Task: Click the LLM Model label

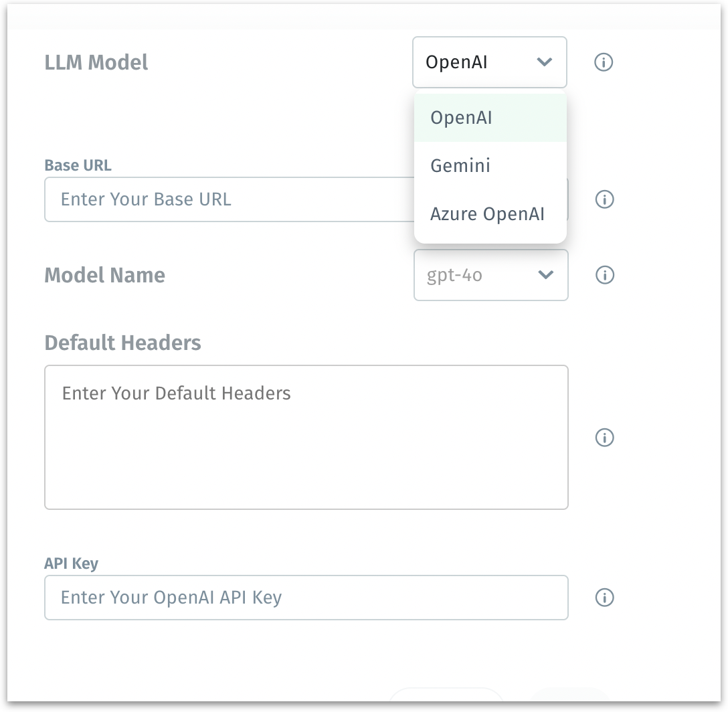Action: click(96, 62)
